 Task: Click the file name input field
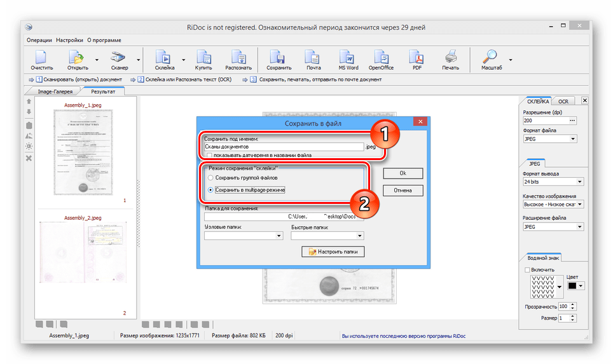point(283,147)
